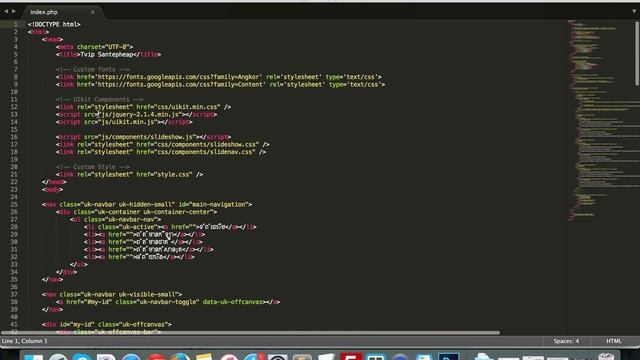Image resolution: width=640 pixels, height=360 pixels.
Task: Click the UIkit Components comment line
Action: point(100,100)
